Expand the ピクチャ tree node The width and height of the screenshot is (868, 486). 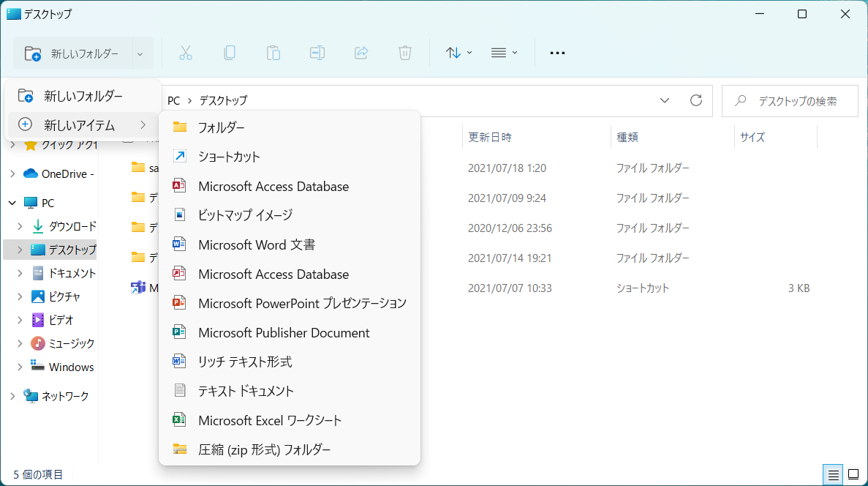point(20,296)
